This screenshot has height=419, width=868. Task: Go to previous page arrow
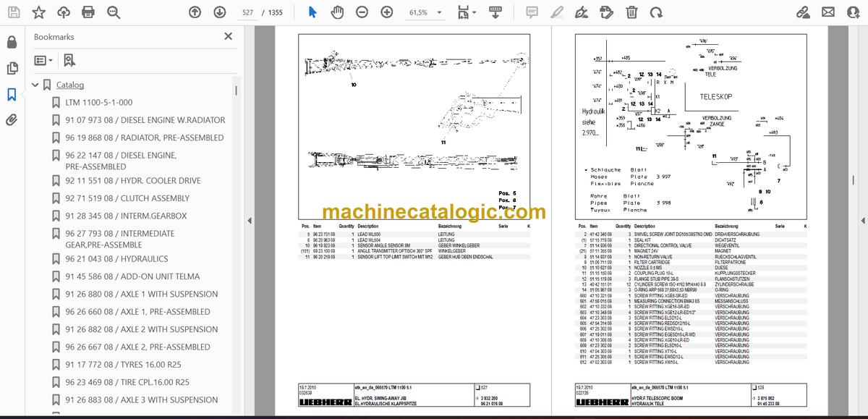[x=195, y=12]
